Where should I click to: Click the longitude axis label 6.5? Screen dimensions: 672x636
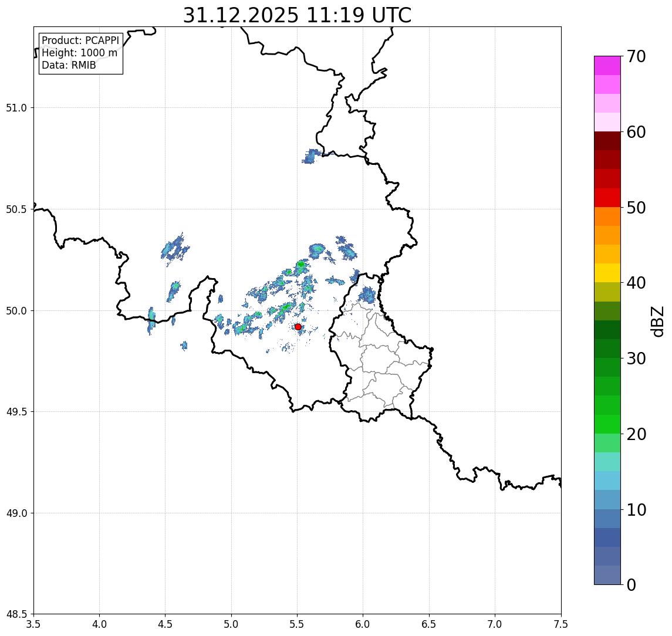pos(429,624)
